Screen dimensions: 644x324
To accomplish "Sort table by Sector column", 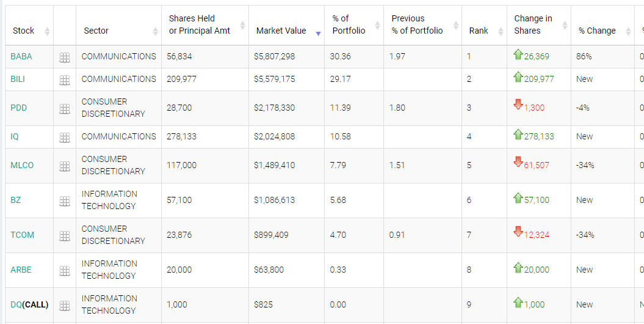I will 96,31.
